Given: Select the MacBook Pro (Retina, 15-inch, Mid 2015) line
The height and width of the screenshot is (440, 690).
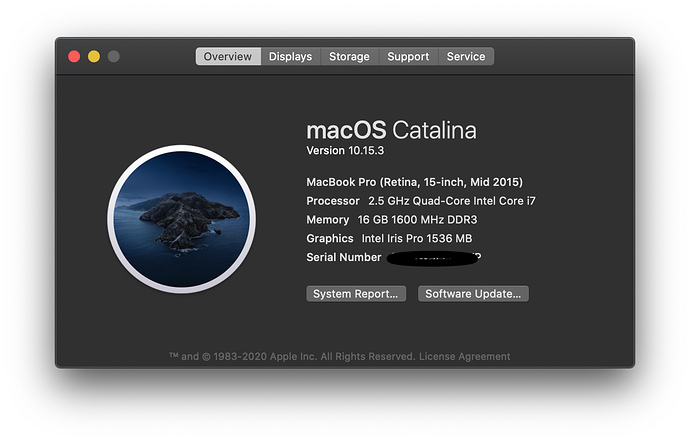Looking at the screenshot, I should click(x=415, y=182).
